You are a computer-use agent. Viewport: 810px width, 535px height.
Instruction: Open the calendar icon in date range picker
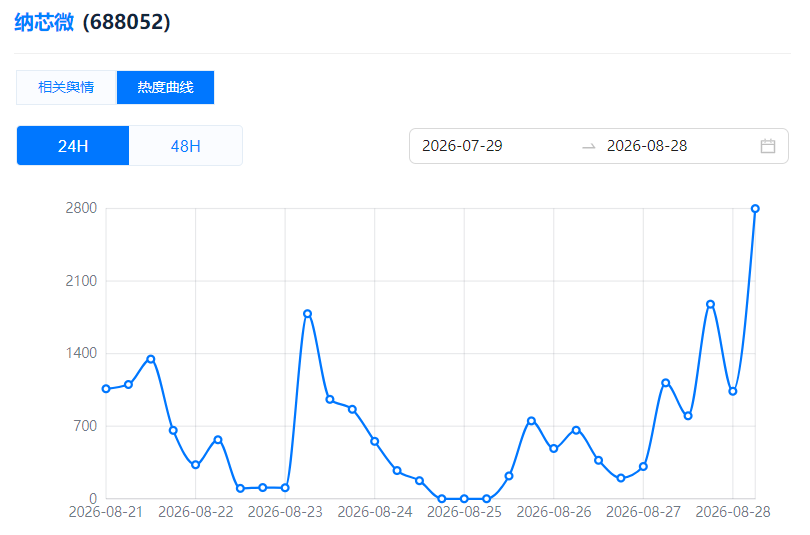[768, 146]
